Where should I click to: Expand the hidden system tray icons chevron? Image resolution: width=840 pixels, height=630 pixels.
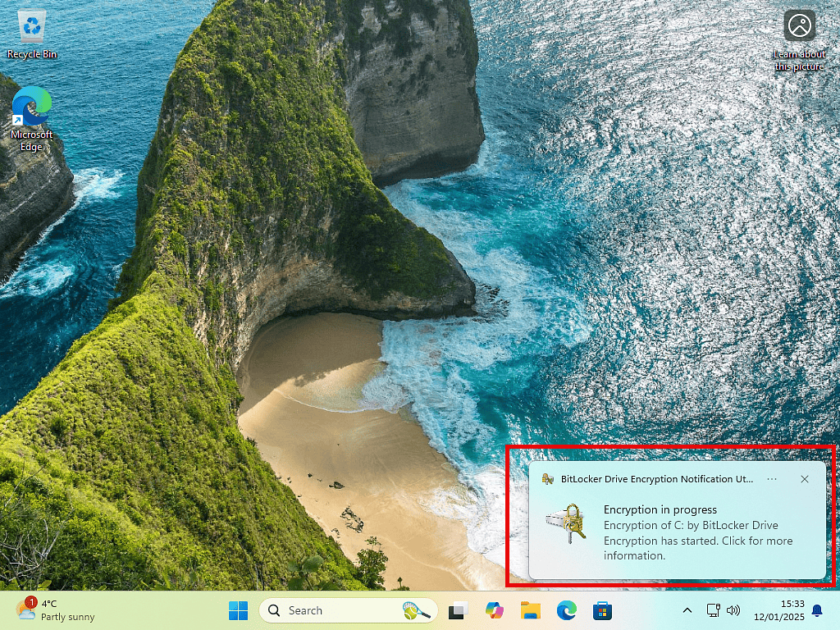[687, 610]
